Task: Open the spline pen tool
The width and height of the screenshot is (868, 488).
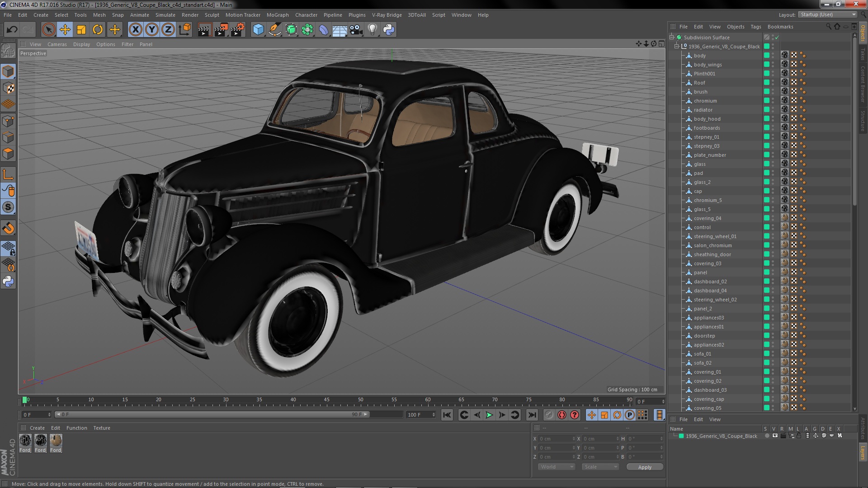Action: coord(274,30)
